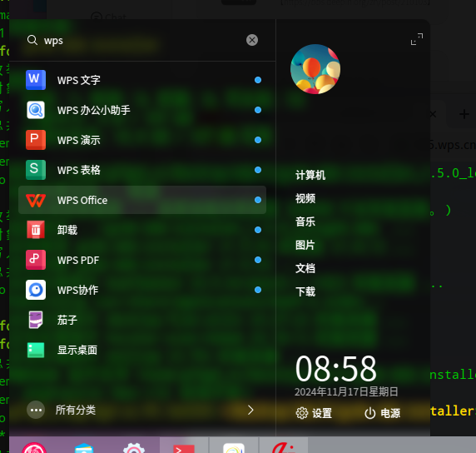Viewport: 476px width, 453px height.
Task: Open the 视频 folder
Action: click(x=305, y=198)
